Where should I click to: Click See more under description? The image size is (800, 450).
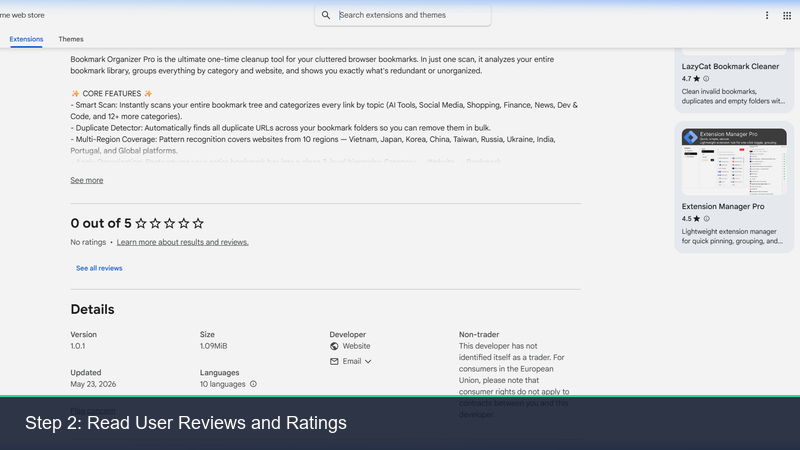pos(87,180)
